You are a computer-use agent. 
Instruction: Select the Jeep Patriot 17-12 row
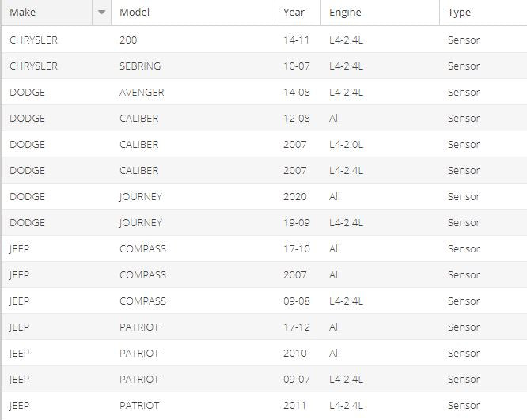click(x=264, y=327)
